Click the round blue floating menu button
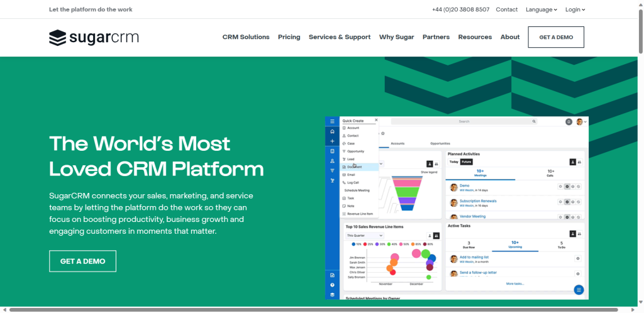This screenshot has height=313, width=644. [x=579, y=290]
